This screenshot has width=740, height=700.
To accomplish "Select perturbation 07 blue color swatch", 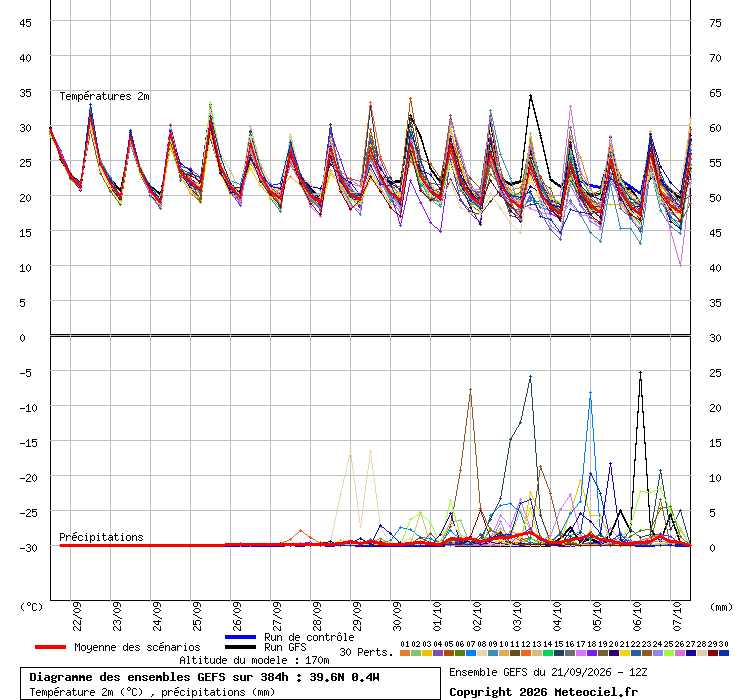I will click(471, 653).
